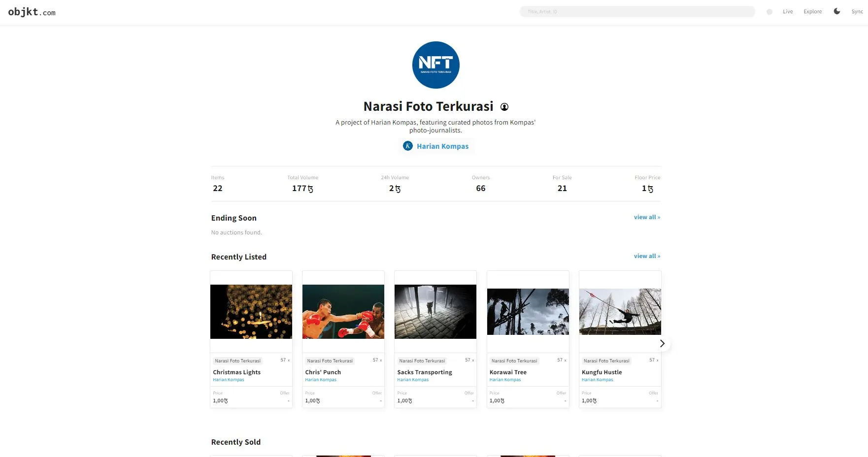This screenshot has height=457, width=868.
Task: Open Harian Kompas artist under Christmas Lights
Action: coord(228,380)
